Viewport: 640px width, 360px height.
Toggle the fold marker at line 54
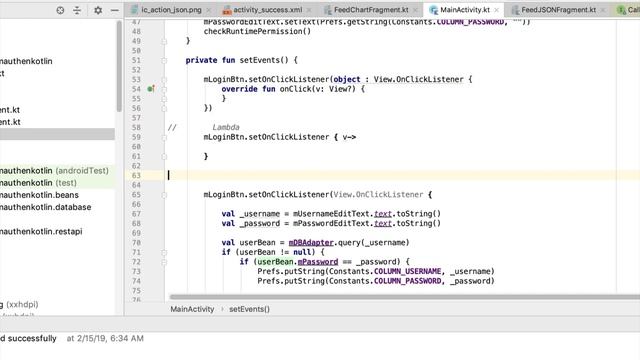point(164,89)
